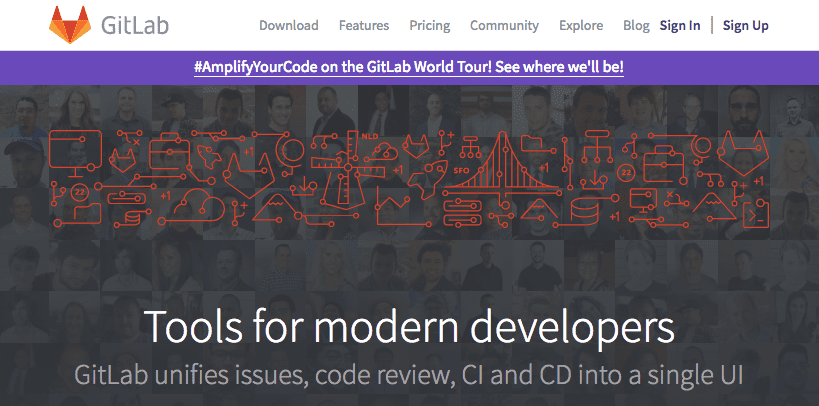Click the terminal prompt icon in illustration
This screenshot has width=819, height=406.
(x=756, y=215)
